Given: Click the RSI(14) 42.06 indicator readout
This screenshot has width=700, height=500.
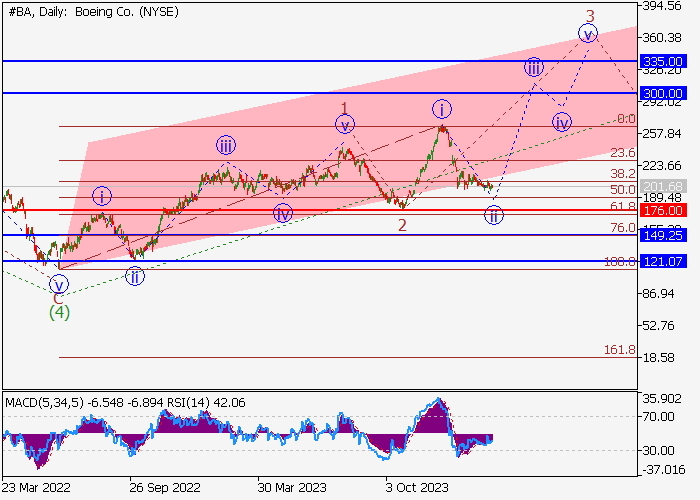Looking at the screenshot, I should click(x=206, y=403).
